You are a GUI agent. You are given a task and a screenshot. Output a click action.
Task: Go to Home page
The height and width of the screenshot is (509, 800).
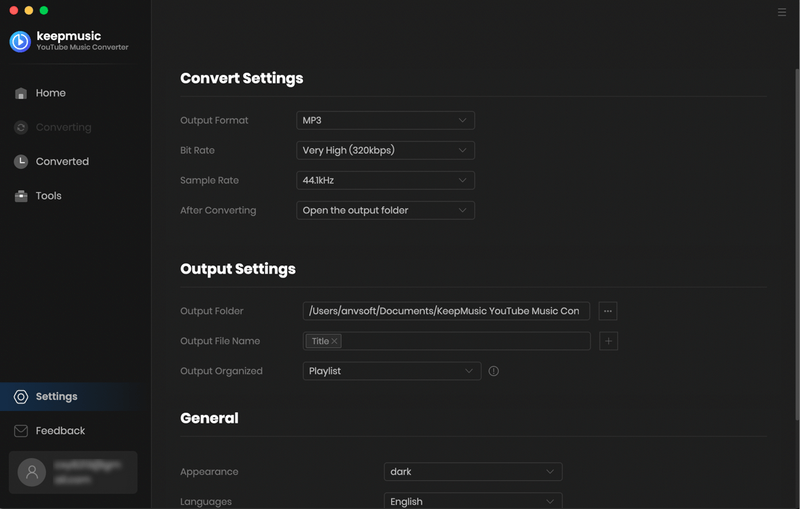51,93
